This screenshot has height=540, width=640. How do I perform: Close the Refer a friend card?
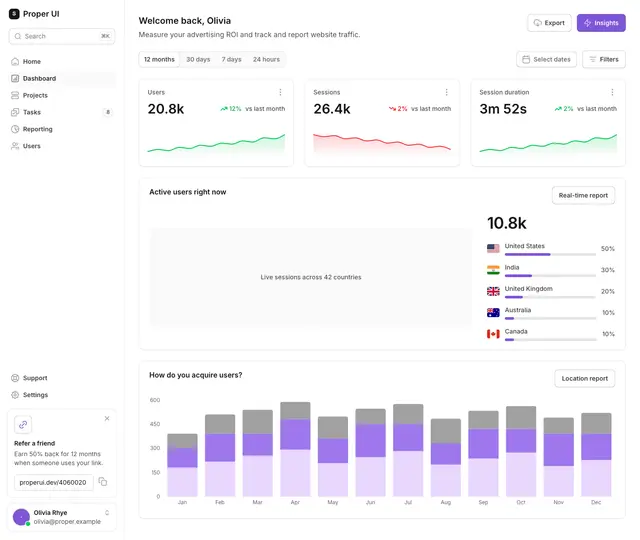click(107, 419)
